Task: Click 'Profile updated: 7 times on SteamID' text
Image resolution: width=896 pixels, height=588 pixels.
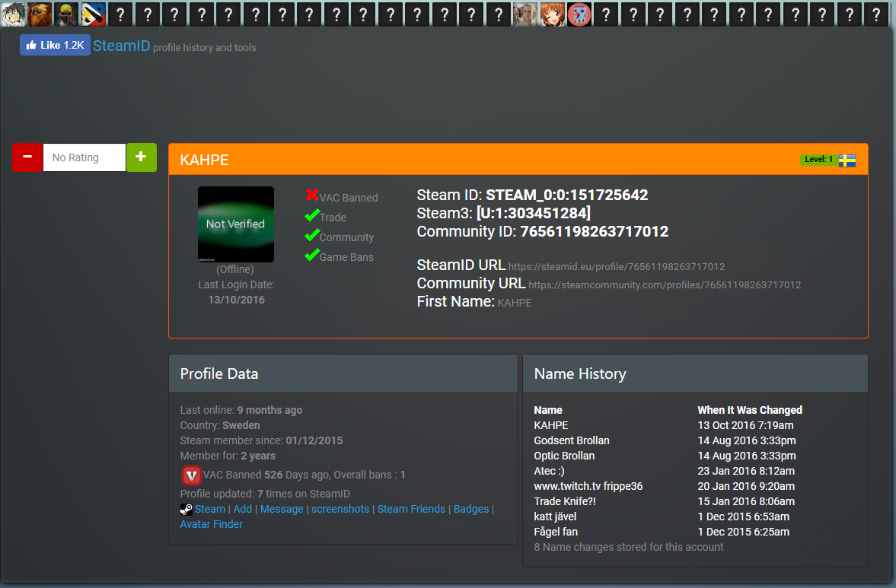Action: tap(265, 494)
